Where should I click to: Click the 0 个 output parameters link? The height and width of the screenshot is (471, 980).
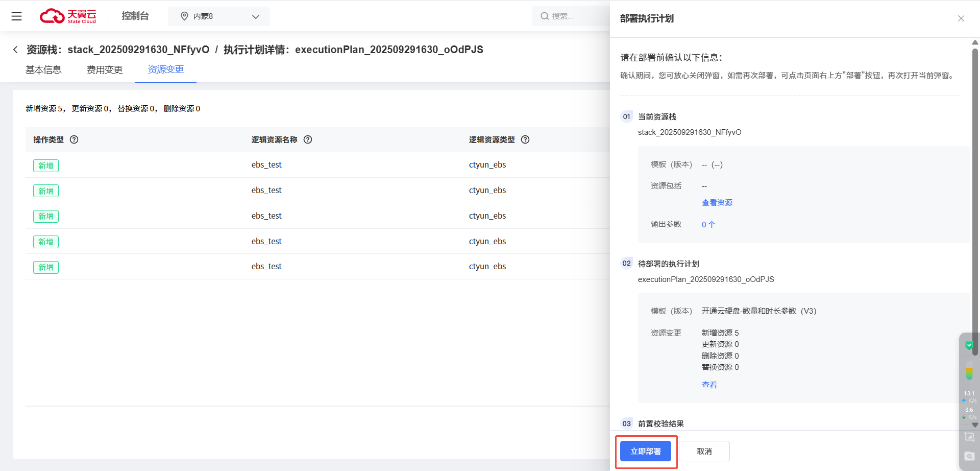pos(708,224)
